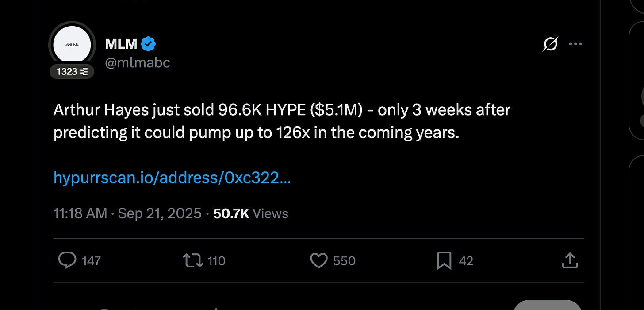Like the tweet with the heart icon
Screen dimensions: 644x310
click(x=318, y=260)
